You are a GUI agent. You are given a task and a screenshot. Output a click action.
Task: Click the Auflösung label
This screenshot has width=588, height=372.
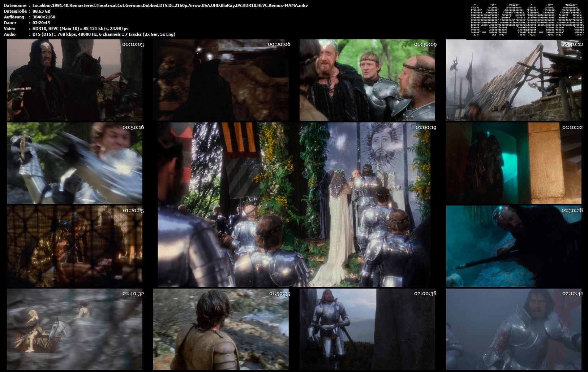[14, 17]
